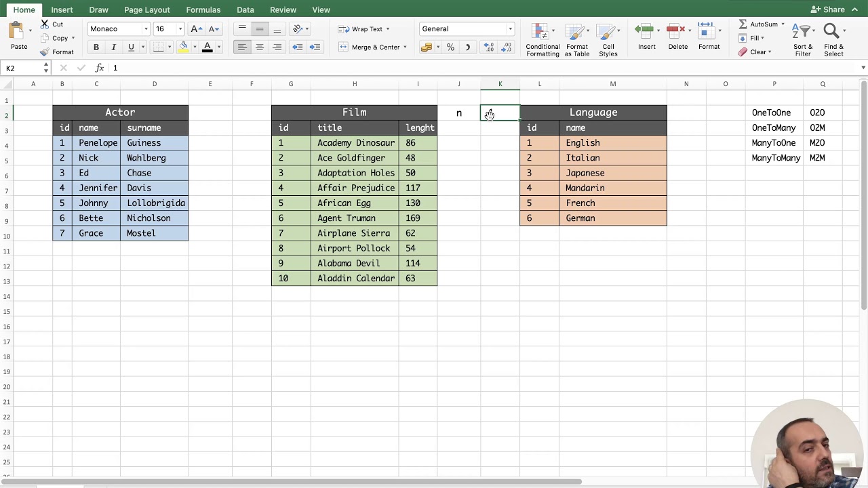The height and width of the screenshot is (488, 868).
Task: Expand the font color dropdown arrow
Action: [219, 47]
